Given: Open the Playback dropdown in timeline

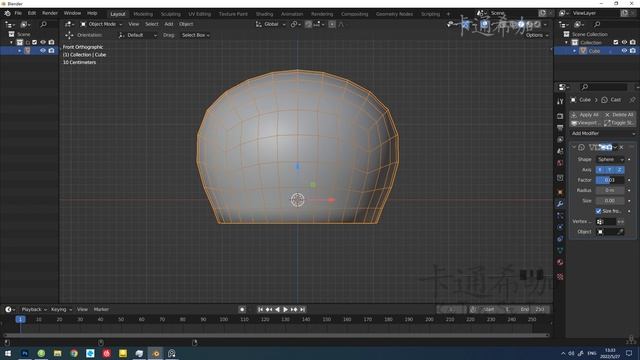Looking at the screenshot, I should click(x=34, y=309).
